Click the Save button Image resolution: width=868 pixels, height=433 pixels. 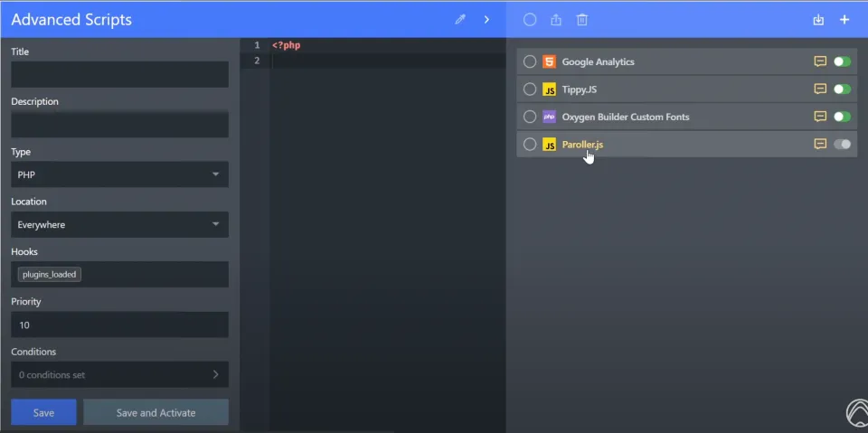43,412
